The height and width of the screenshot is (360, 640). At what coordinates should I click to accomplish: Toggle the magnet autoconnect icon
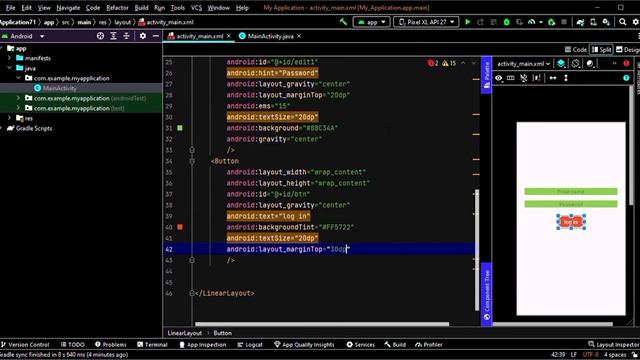[x=524, y=78]
